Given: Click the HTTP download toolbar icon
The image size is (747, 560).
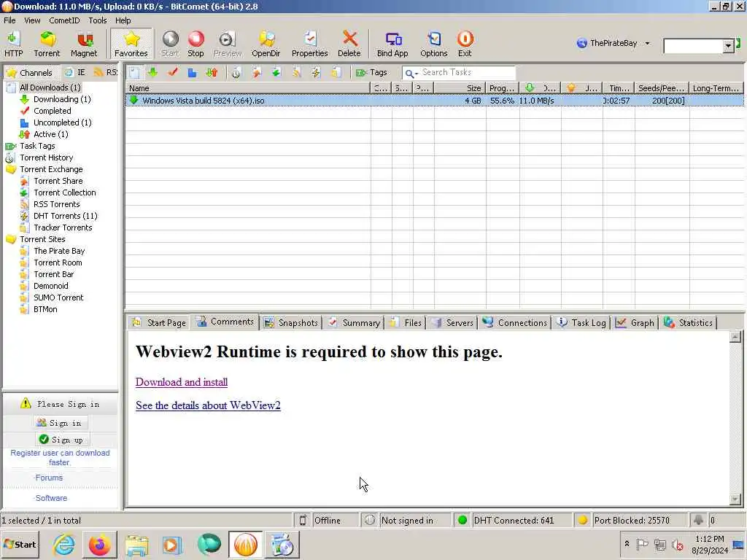Looking at the screenshot, I should (14, 44).
